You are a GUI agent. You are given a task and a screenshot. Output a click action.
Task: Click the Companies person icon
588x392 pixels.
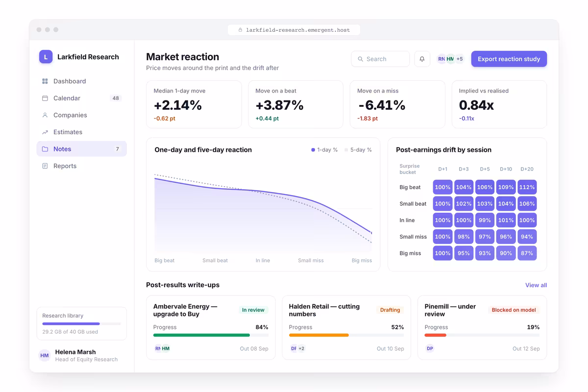point(45,115)
